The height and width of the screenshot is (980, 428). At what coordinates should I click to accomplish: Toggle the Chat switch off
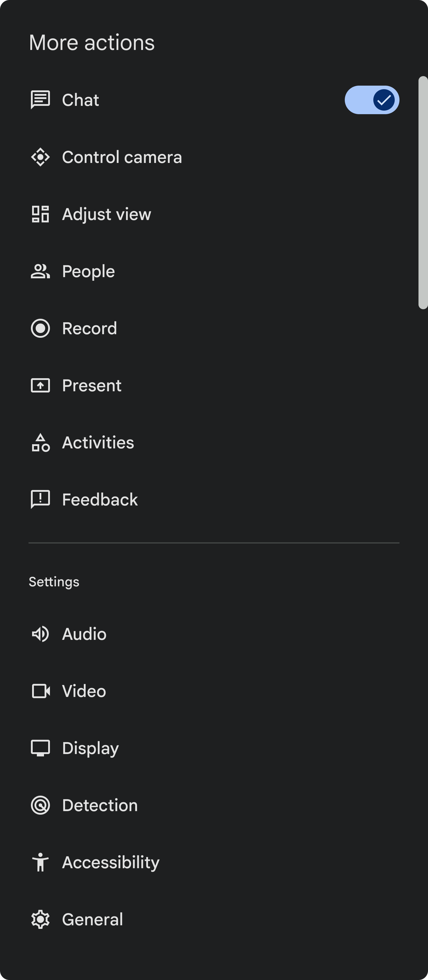point(372,100)
